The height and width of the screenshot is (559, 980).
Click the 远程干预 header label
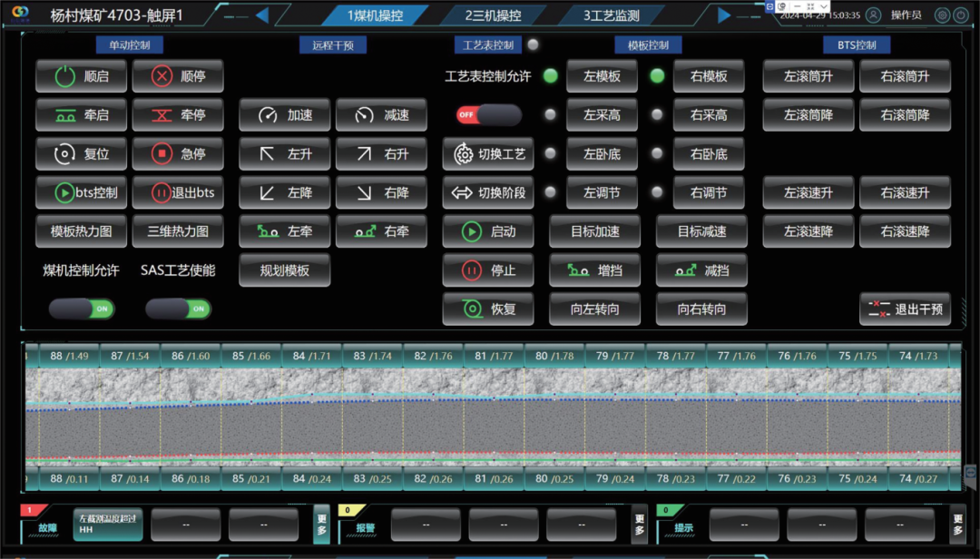pos(333,45)
